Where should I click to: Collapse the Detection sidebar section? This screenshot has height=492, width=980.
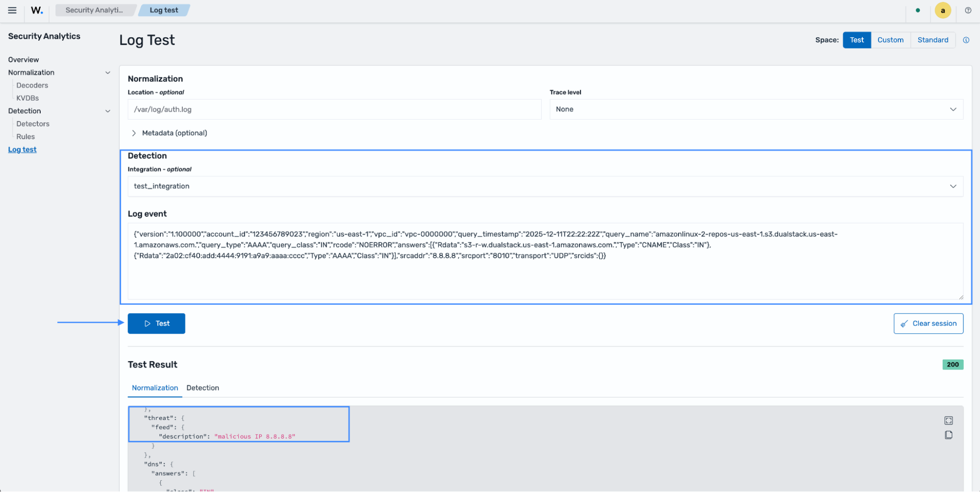click(x=108, y=111)
